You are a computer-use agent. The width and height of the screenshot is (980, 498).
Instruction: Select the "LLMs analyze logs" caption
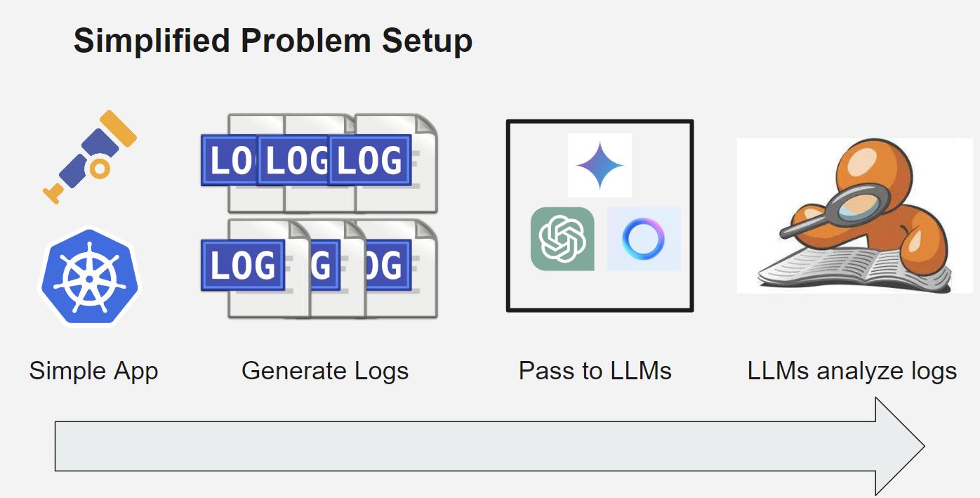click(x=852, y=370)
